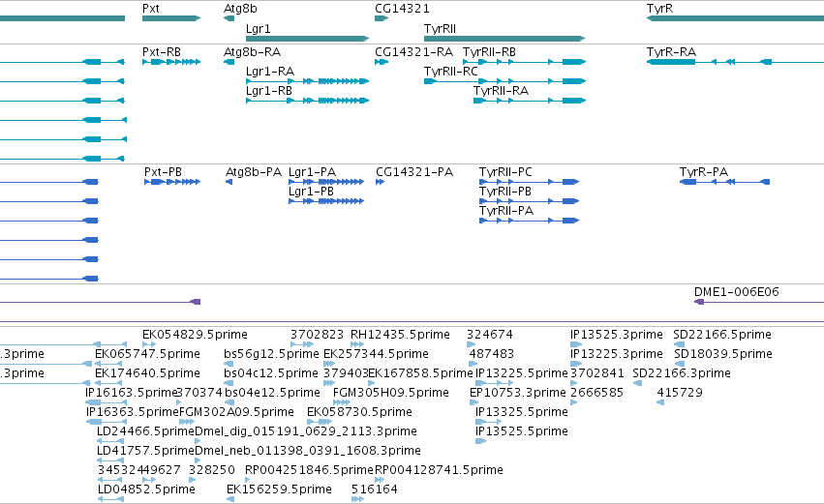The image size is (824, 504).
Task: Select the Lgr1 gene label
Action: (x=258, y=29)
